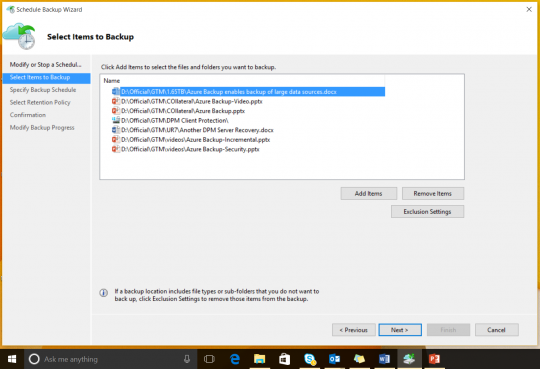Click the information icon beside the exclusion hint
This screenshot has height=369, width=540.
coord(104,293)
